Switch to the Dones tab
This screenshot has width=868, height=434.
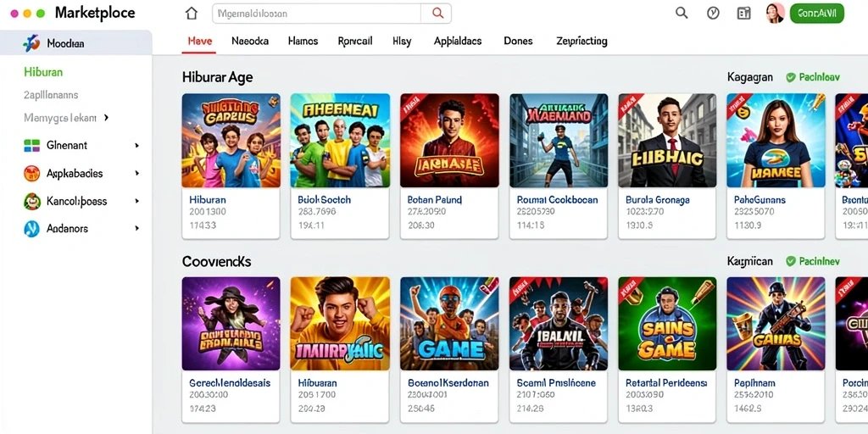click(x=518, y=41)
